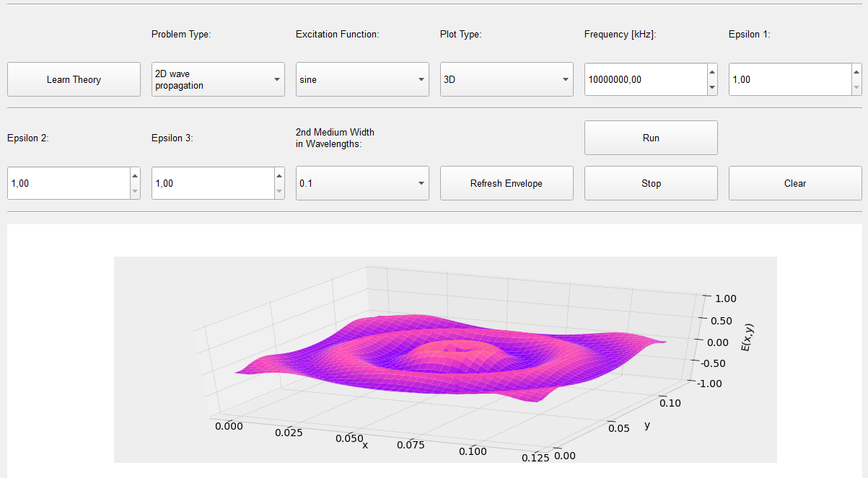Decrease Frequency with the down arrow
The width and height of the screenshot is (868, 478).
712,87
